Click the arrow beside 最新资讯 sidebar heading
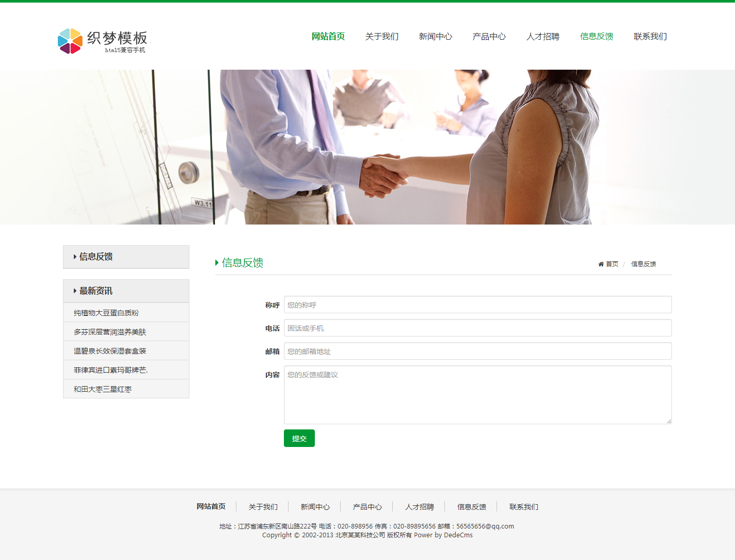The image size is (735, 560). click(x=75, y=291)
